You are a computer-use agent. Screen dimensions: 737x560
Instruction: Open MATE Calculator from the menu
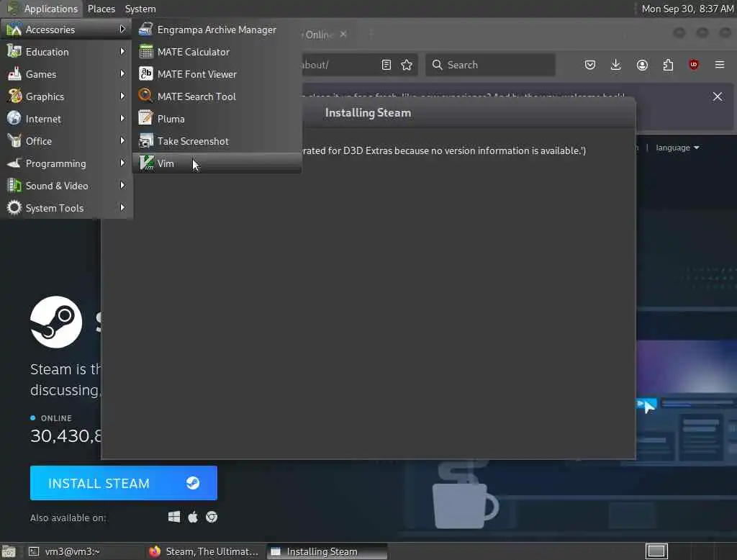click(x=217, y=52)
